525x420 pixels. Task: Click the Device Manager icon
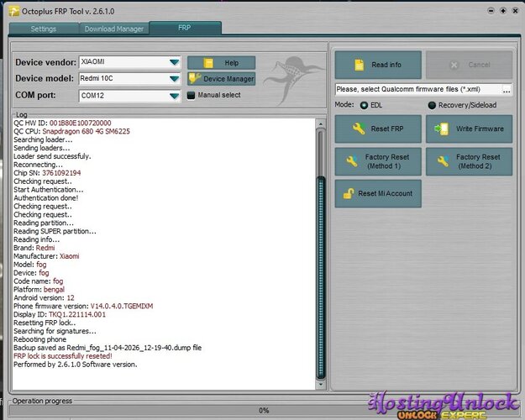[194, 79]
